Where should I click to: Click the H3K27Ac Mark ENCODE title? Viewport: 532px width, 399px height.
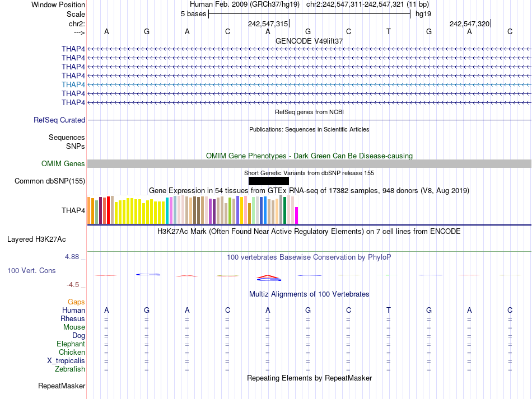pos(309,232)
